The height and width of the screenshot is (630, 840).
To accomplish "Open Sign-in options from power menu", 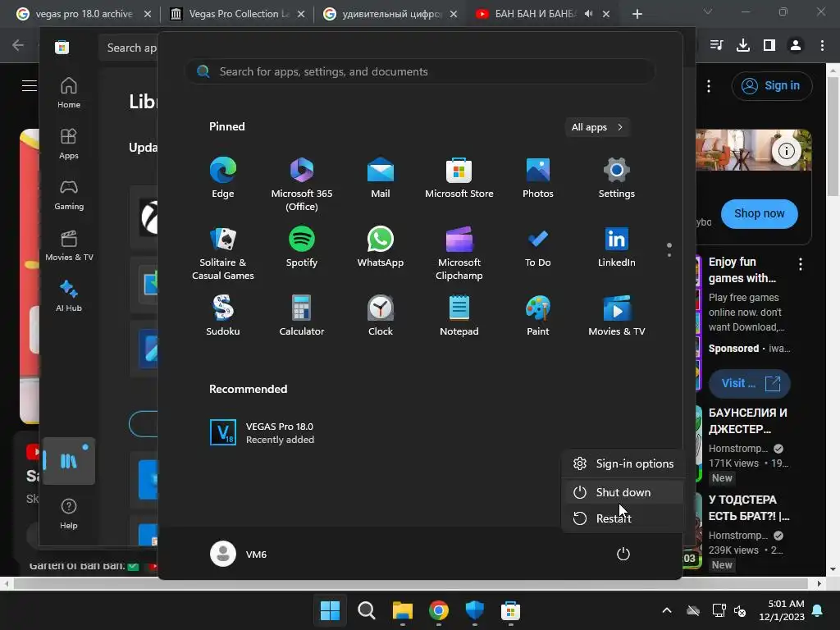I will [x=623, y=464].
